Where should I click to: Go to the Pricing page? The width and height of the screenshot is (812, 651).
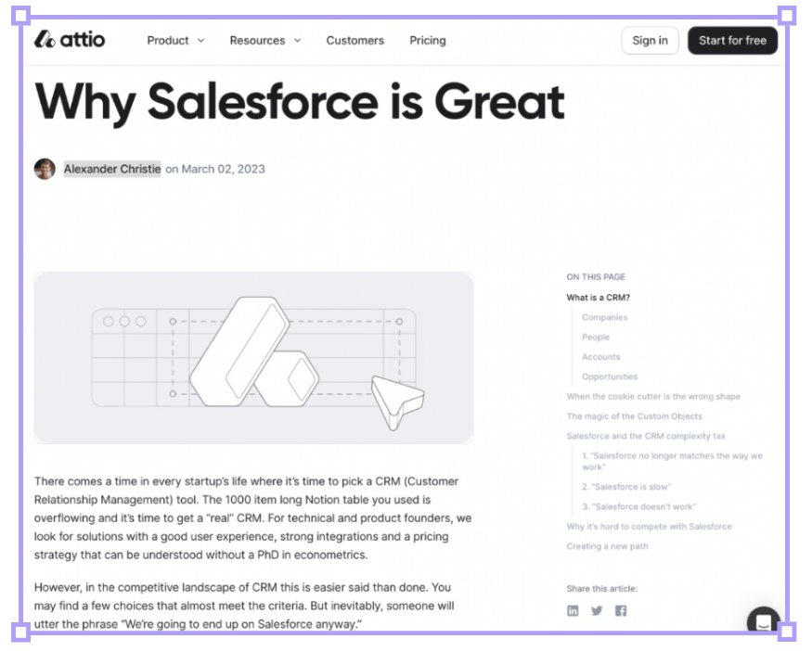coord(428,41)
